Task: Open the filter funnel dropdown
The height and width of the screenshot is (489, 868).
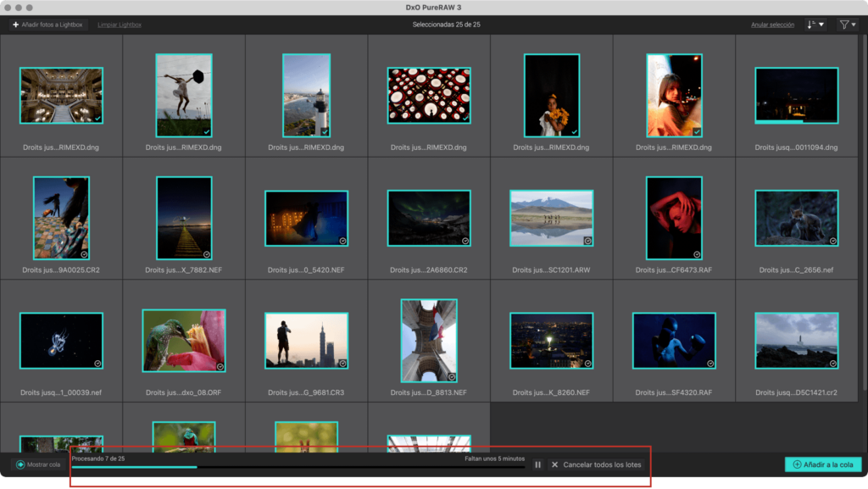Action: click(848, 25)
